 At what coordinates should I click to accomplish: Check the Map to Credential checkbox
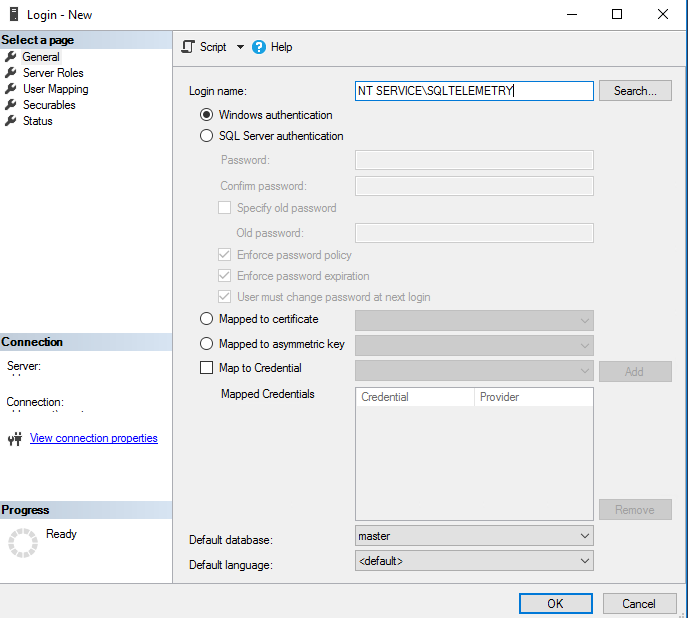pos(206,367)
